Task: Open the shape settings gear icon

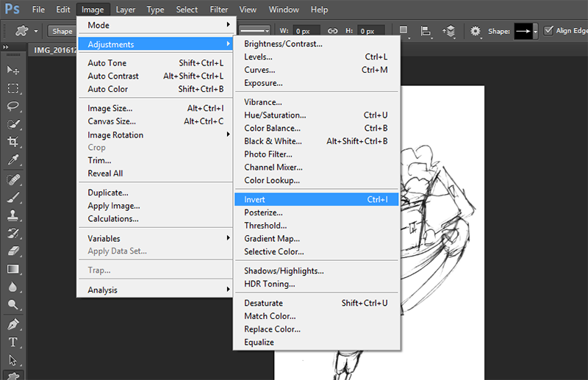Action: coord(475,31)
